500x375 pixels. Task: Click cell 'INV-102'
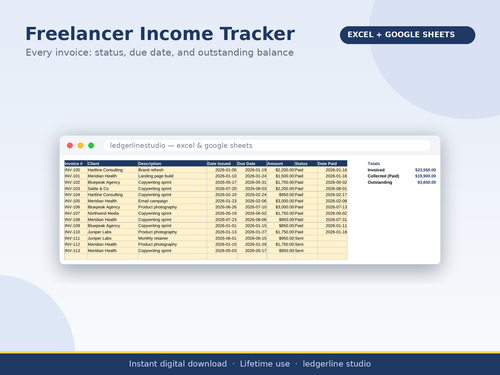point(76,182)
